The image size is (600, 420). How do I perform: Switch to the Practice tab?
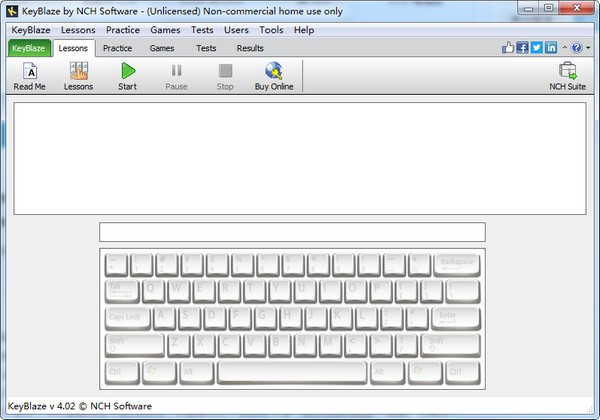118,48
